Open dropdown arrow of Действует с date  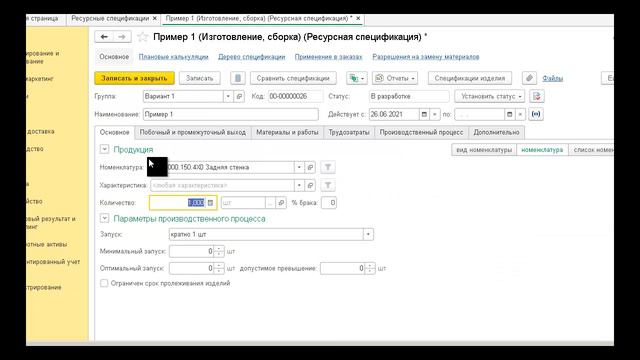pos(435,114)
